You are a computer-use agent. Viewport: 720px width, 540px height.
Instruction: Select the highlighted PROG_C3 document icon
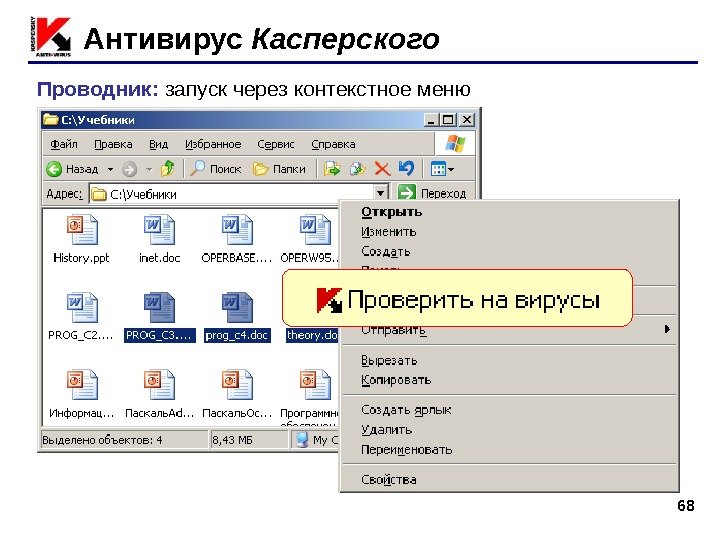159,307
